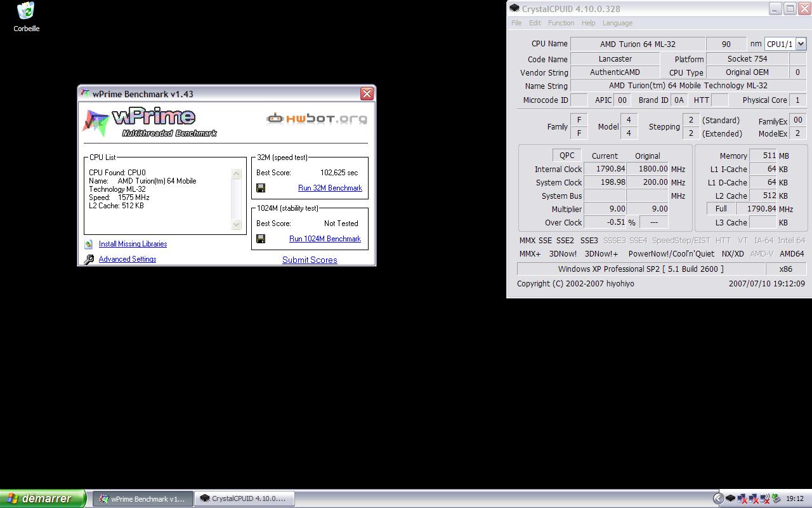Click Run 1024M Benchmark link
The image size is (812, 508).
point(325,239)
